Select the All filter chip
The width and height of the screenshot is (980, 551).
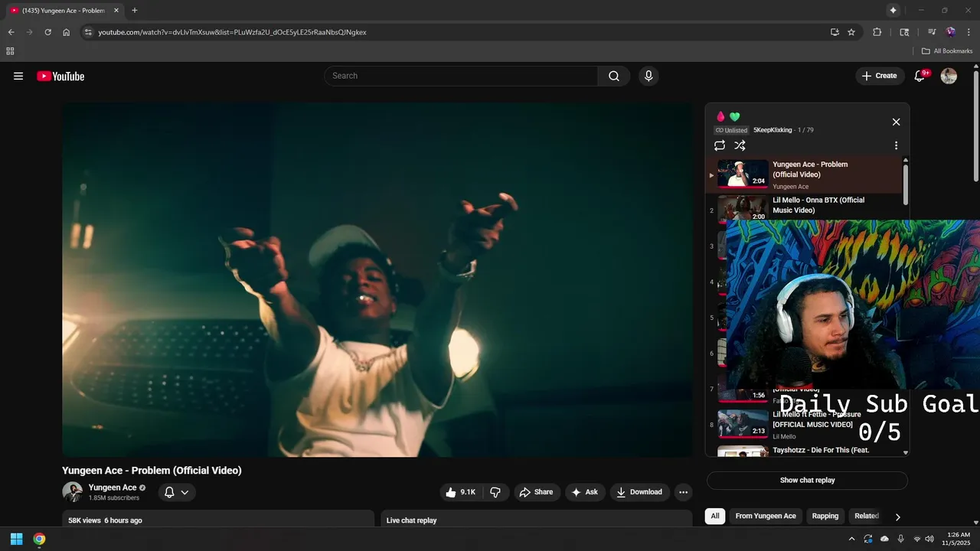coord(715,516)
